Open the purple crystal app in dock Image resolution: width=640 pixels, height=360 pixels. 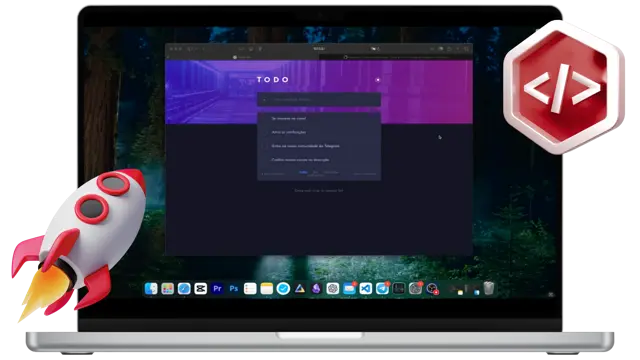click(316, 289)
